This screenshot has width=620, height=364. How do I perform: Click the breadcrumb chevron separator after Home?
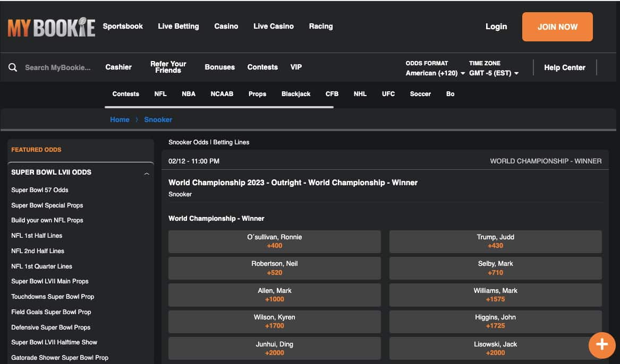click(x=137, y=119)
